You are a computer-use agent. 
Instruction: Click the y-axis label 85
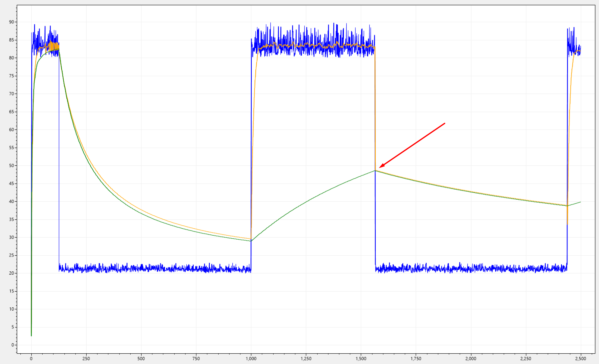[12, 40]
